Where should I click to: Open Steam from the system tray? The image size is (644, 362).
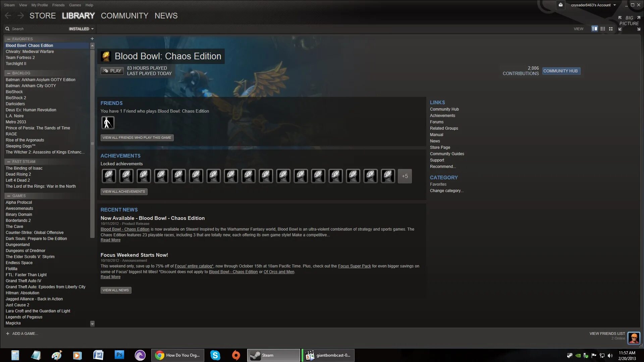click(x=570, y=355)
